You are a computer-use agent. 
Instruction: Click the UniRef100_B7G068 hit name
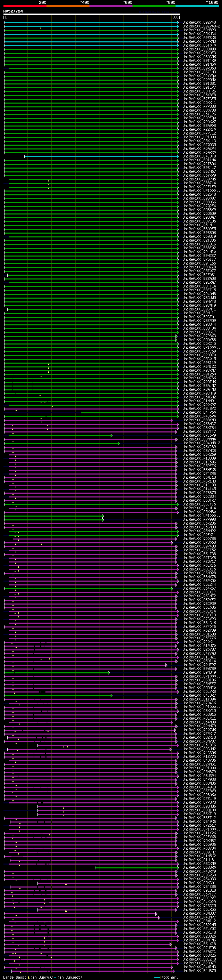[x=199, y=543]
